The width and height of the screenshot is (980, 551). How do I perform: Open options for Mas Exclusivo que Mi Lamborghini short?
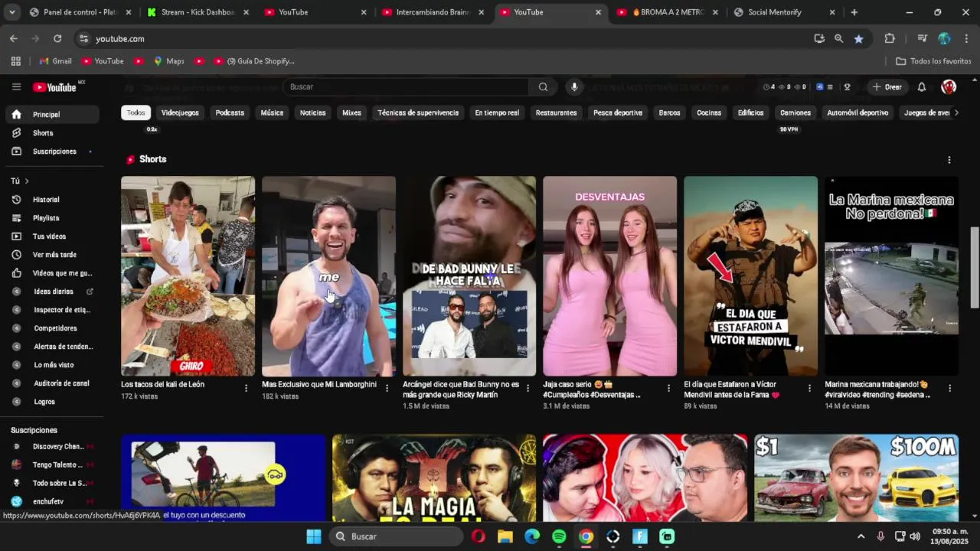387,389
